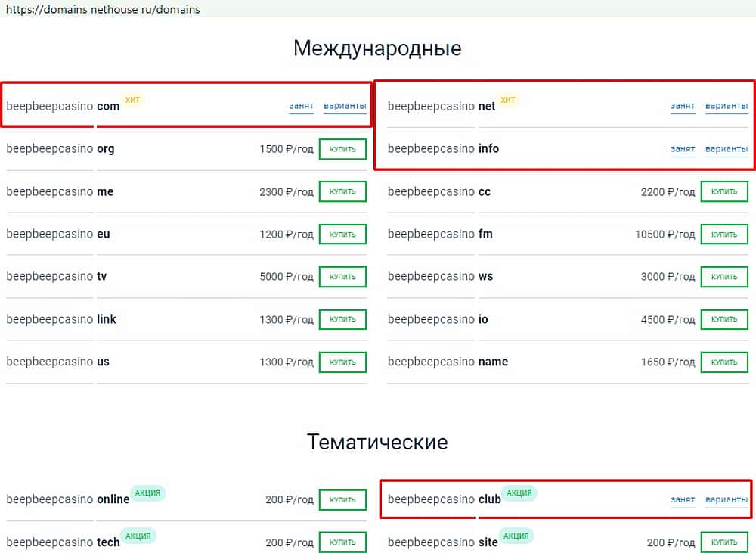Open варианты link for the com domain
This screenshot has width=756, height=553.
[x=345, y=106]
